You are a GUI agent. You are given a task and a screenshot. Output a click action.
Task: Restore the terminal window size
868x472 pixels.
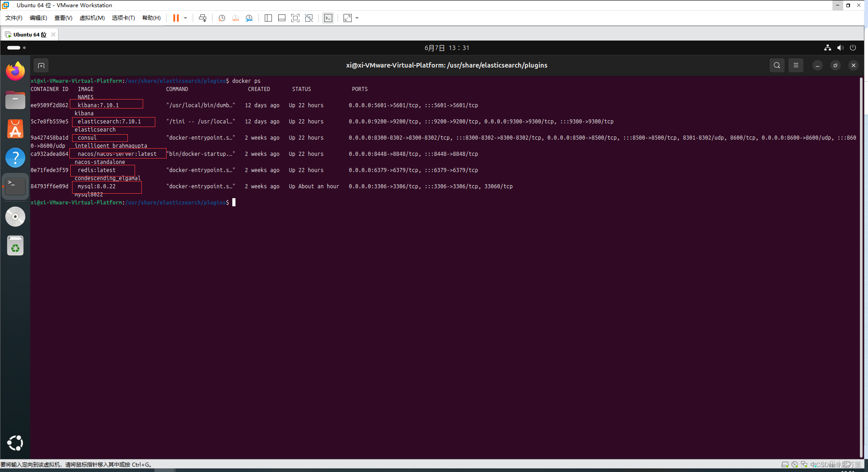pyautogui.click(x=836, y=65)
